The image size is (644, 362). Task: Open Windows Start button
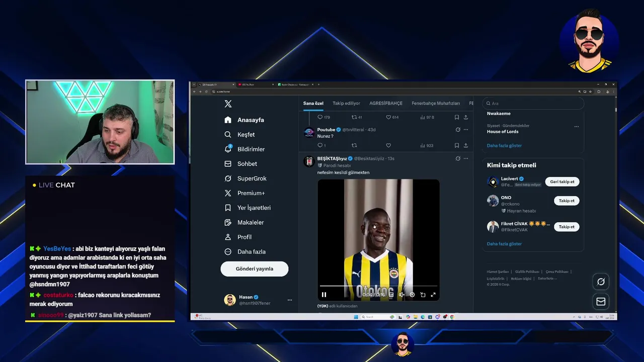pos(355,317)
